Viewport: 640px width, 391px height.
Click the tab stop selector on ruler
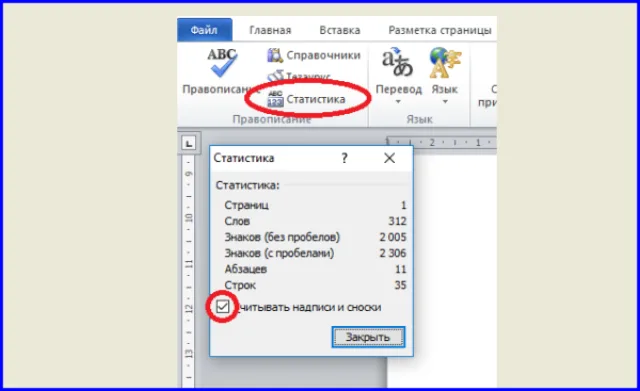pyautogui.click(x=189, y=144)
